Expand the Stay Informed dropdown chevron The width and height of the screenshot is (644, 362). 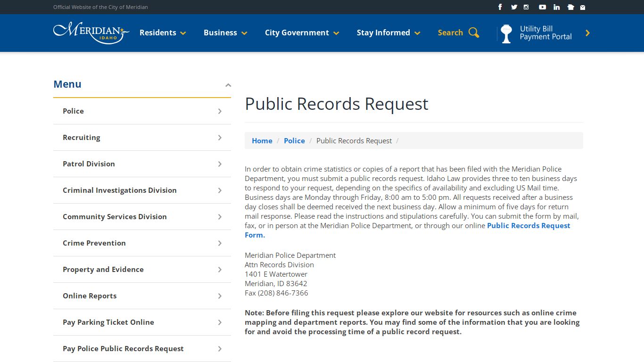click(417, 33)
